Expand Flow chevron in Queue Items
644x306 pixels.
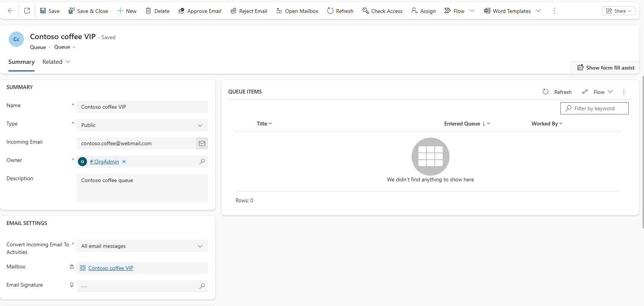click(610, 92)
